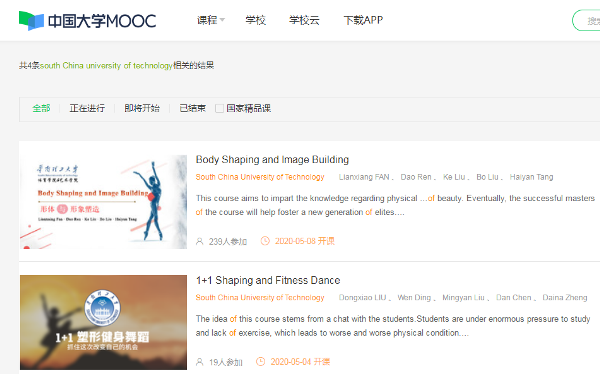Open Body Shaping and Image Building thumbnail
This screenshot has height=374, width=600.
tap(103, 202)
